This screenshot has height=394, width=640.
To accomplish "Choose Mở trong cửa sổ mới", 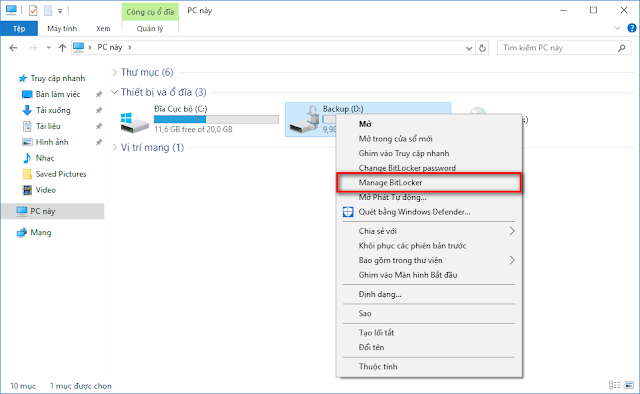I will pyautogui.click(x=429, y=138).
